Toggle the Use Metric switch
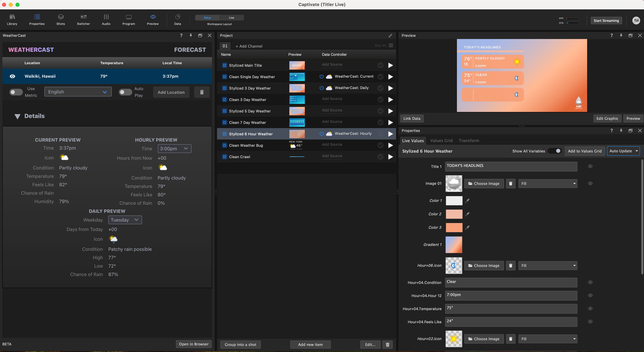644x352 pixels. click(x=16, y=92)
